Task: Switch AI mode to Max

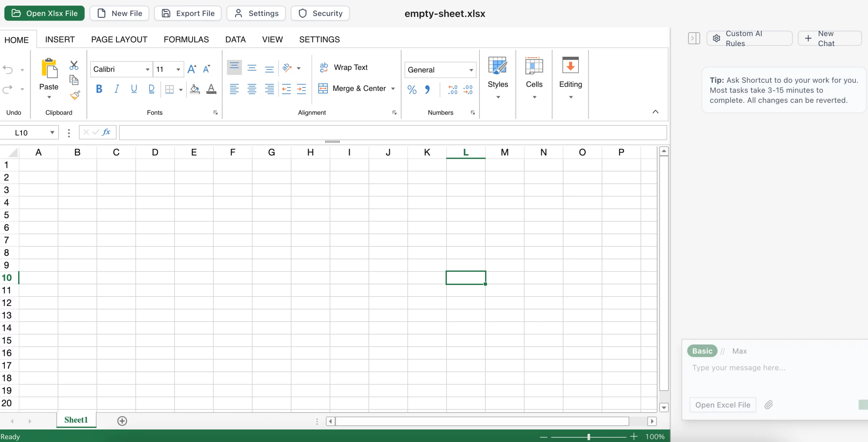Action: tap(739, 351)
